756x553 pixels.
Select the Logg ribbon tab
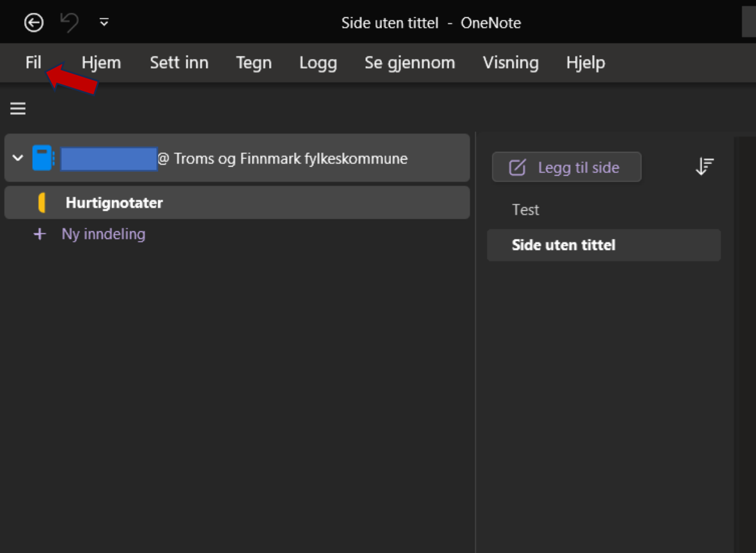[318, 63]
